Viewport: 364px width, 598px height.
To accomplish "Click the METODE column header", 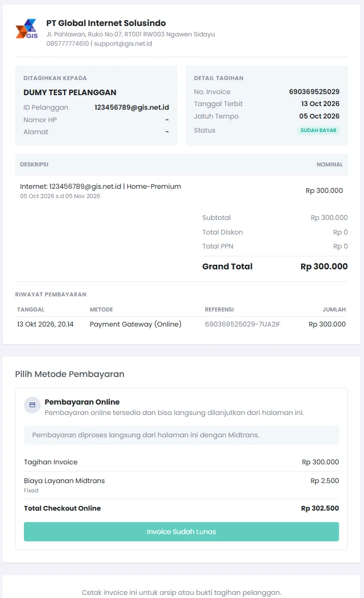I will [101, 310].
